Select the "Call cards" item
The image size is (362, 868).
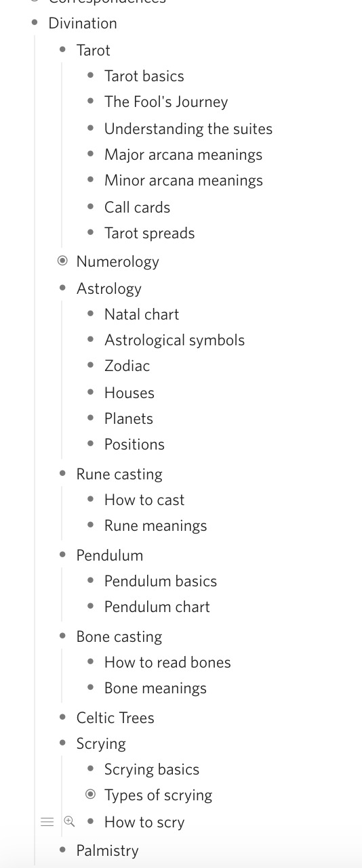[137, 207]
